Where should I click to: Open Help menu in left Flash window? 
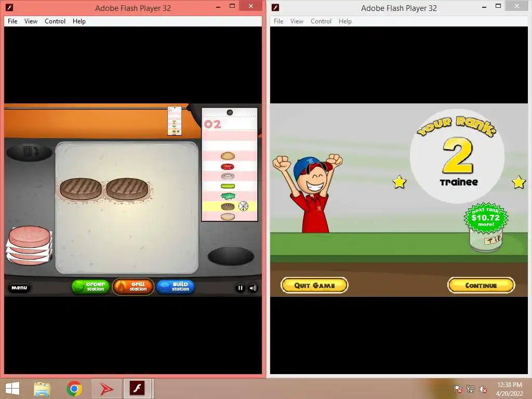[x=79, y=21]
